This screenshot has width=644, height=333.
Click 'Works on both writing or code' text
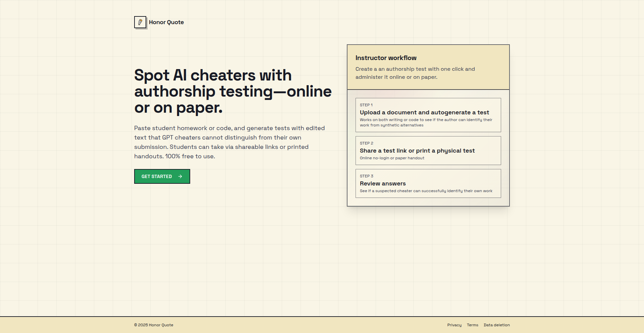coord(426,122)
